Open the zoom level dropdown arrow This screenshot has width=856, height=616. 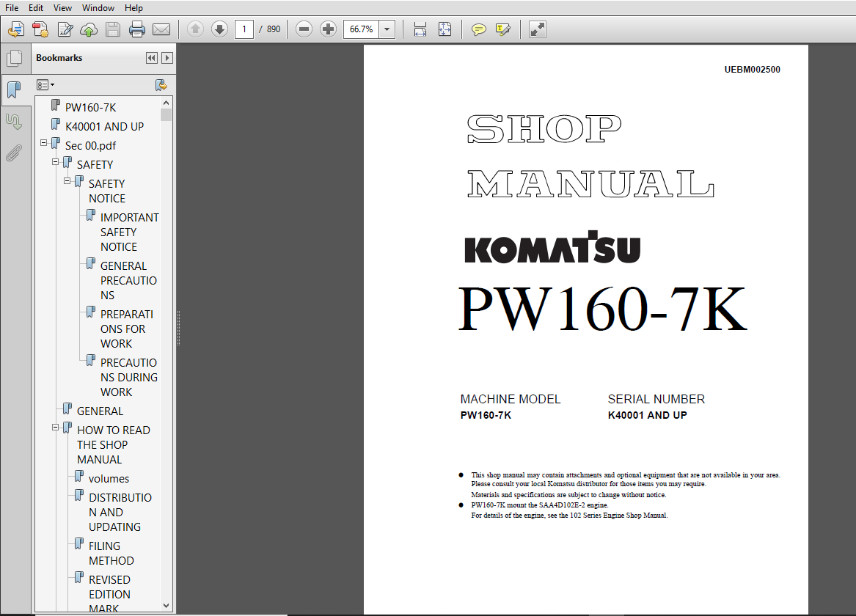click(x=387, y=29)
